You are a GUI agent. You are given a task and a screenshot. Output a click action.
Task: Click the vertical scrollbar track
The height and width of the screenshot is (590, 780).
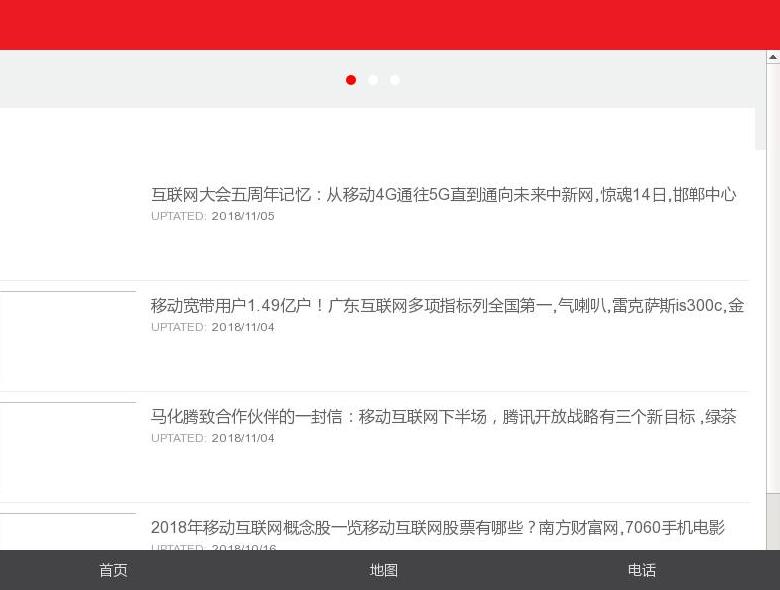coord(773,279)
